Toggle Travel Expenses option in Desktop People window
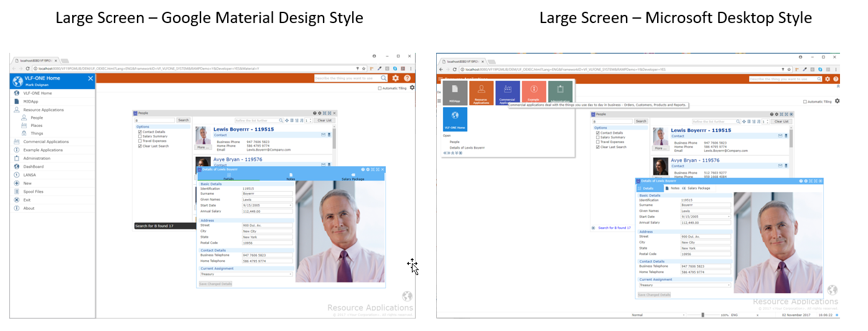868x331 pixels. coord(598,142)
